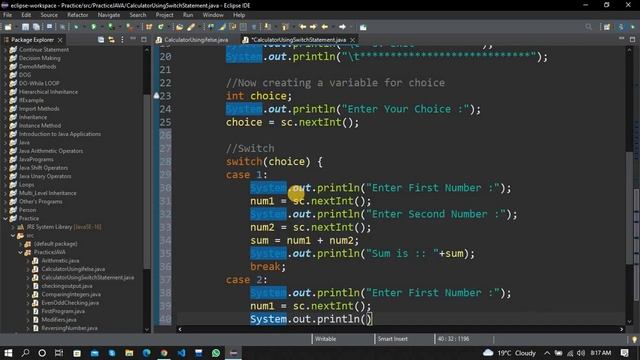
Task: Expand the JRE System Library node
Action: click(13, 227)
